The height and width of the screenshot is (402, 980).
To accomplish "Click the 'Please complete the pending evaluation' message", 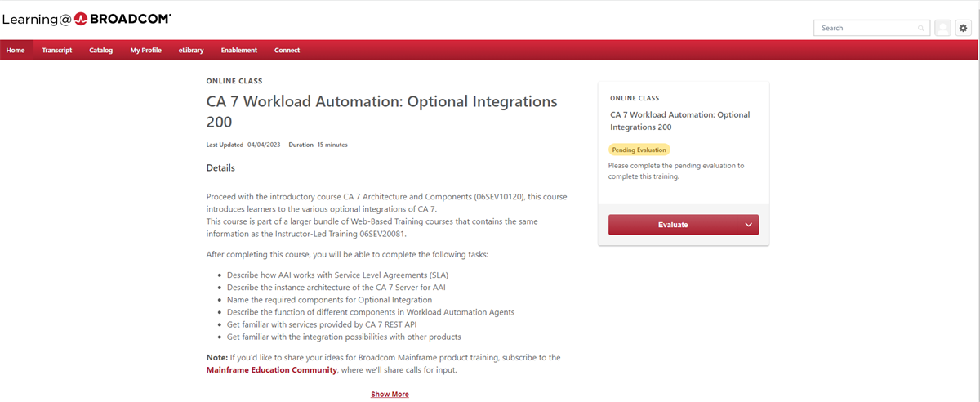I will [x=676, y=171].
